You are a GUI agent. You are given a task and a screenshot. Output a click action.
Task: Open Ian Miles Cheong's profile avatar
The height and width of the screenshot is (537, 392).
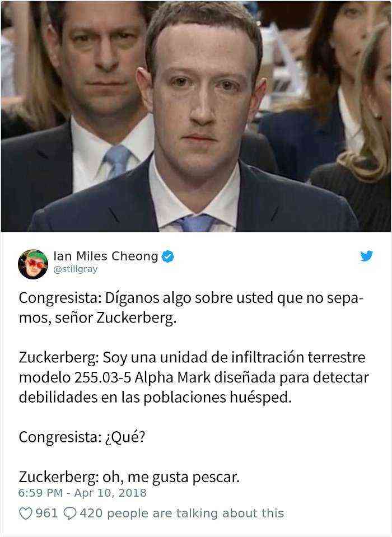[x=33, y=264]
